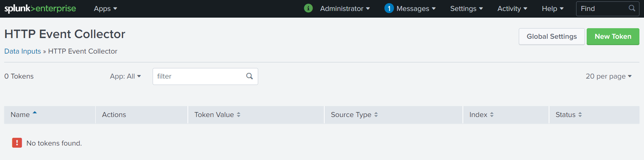Open the Settings menu
This screenshot has height=160, width=644.
coord(466,8)
